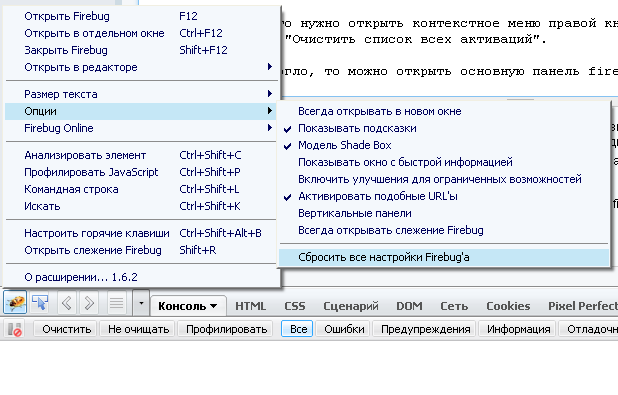The height and width of the screenshot is (395, 618).
Task: Select Командная строка menu item
Action: tap(141, 189)
